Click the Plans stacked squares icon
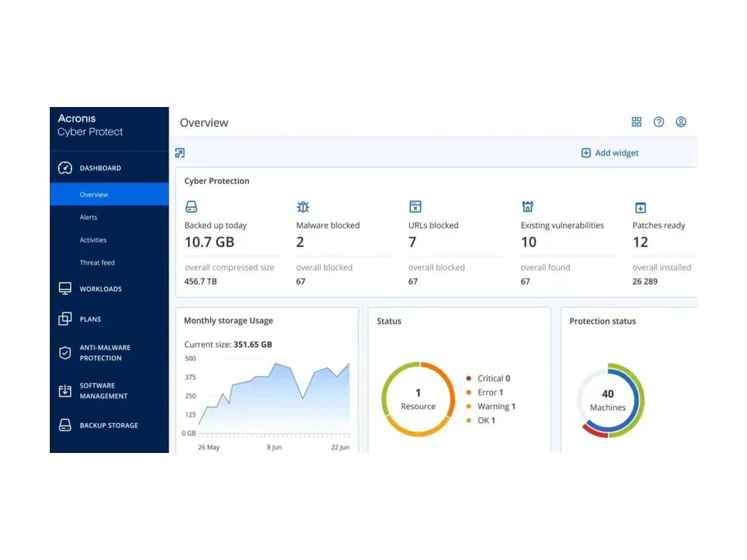The height and width of the screenshot is (560, 747). click(x=65, y=319)
